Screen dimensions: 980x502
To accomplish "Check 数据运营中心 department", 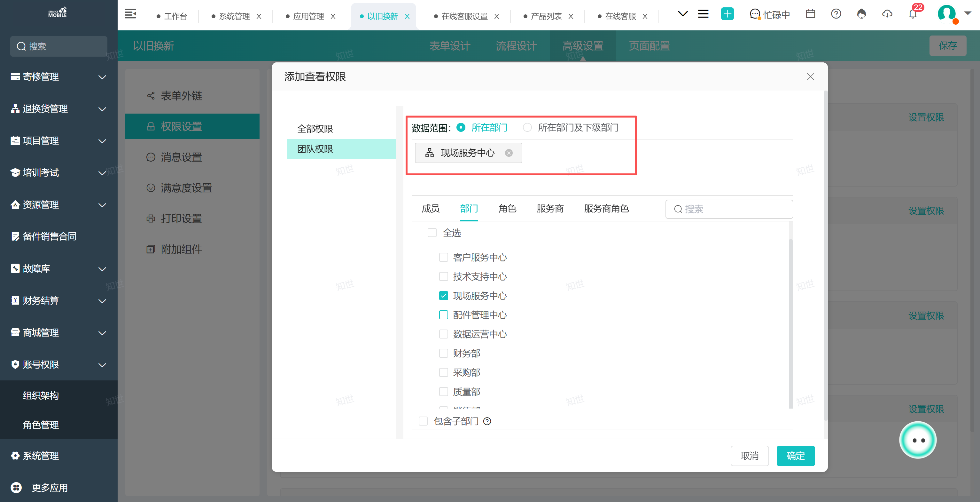I will [x=443, y=334].
